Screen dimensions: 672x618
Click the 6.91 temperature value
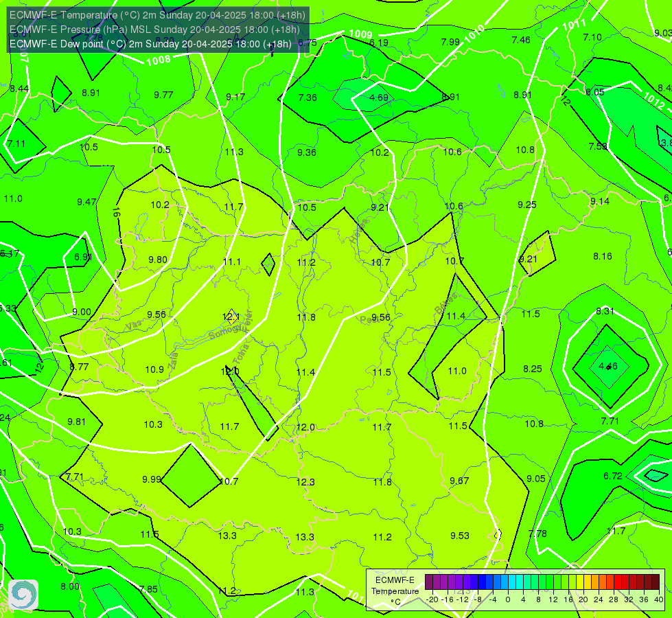click(83, 257)
